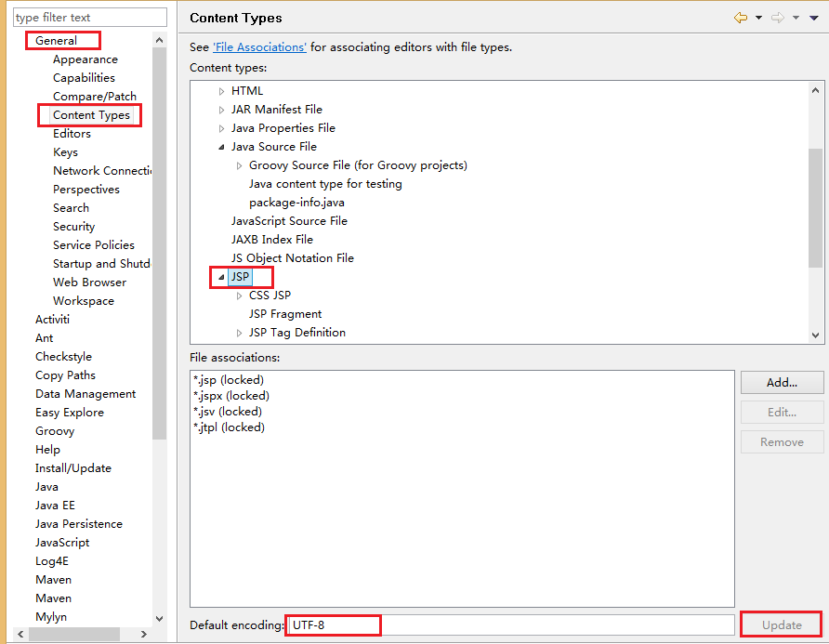Open Perspectives preferences
Screen dimensions: 829x644
86,190
